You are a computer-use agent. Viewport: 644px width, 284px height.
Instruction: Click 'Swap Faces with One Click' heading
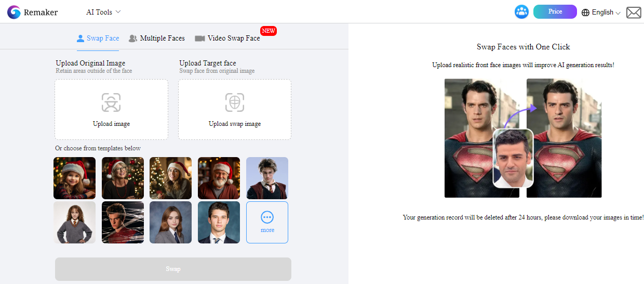tap(524, 47)
